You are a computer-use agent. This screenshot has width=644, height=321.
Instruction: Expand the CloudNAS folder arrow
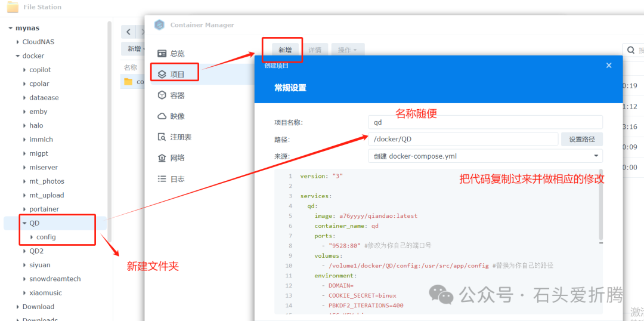(17, 42)
